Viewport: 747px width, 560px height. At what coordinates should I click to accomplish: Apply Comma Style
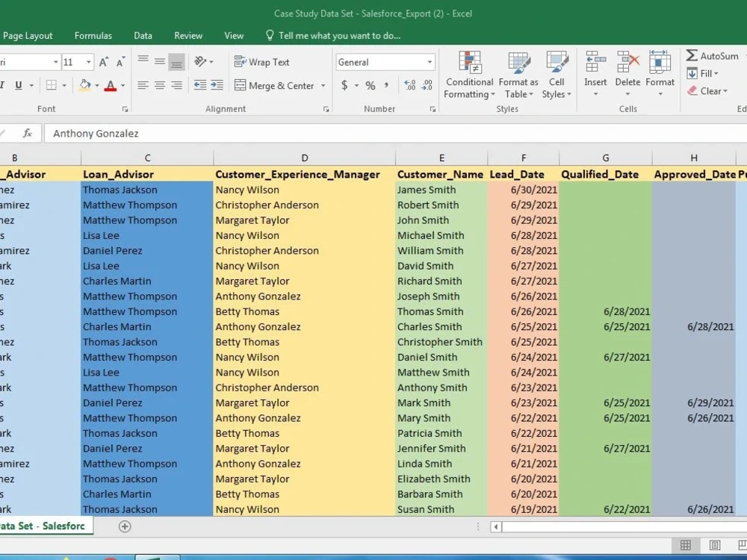[386, 85]
